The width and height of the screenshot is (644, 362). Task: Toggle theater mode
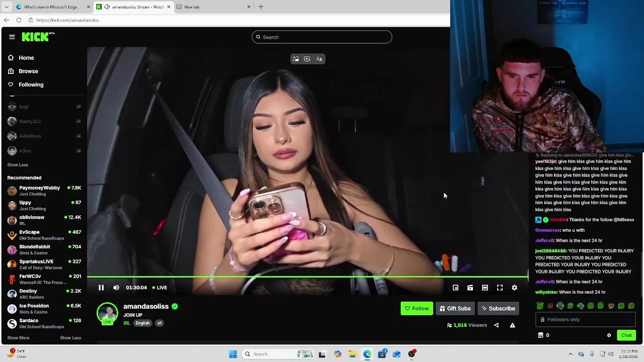485,288
